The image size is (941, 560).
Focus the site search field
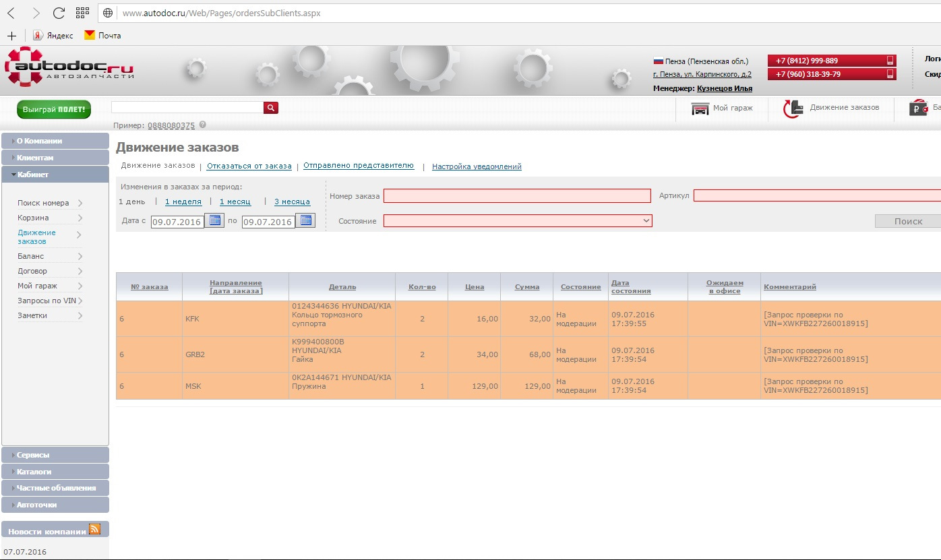point(187,108)
